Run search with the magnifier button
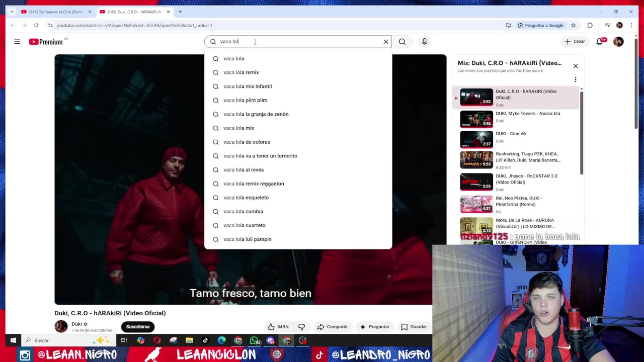Image resolution: width=644 pixels, height=362 pixels. tap(402, 42)
